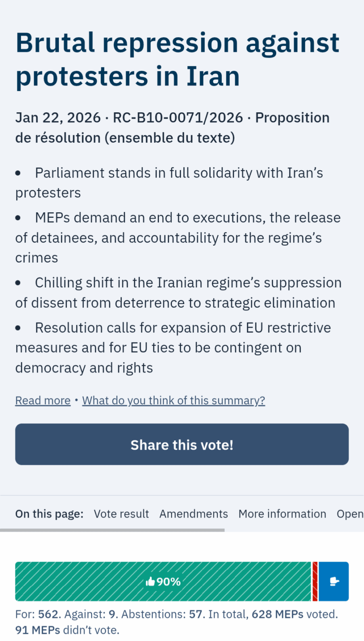
Task: Click the truncated Open navigation entry
Action: tap(349, 514)
